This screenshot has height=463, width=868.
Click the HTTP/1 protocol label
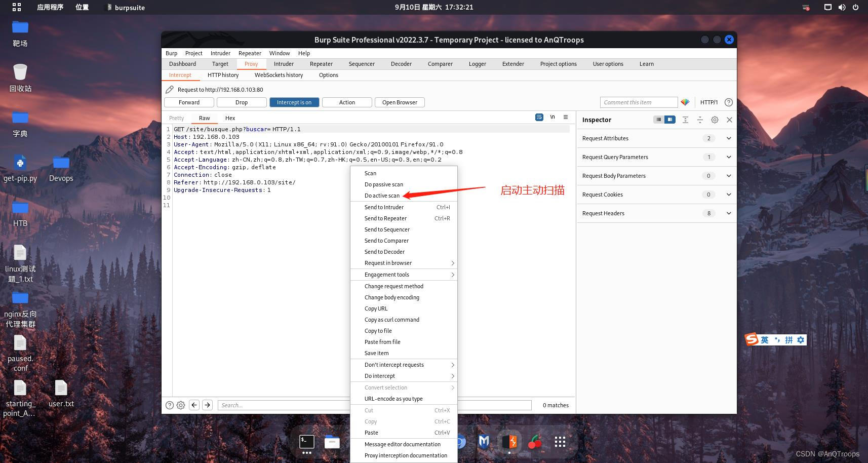[x=709, y=102]
